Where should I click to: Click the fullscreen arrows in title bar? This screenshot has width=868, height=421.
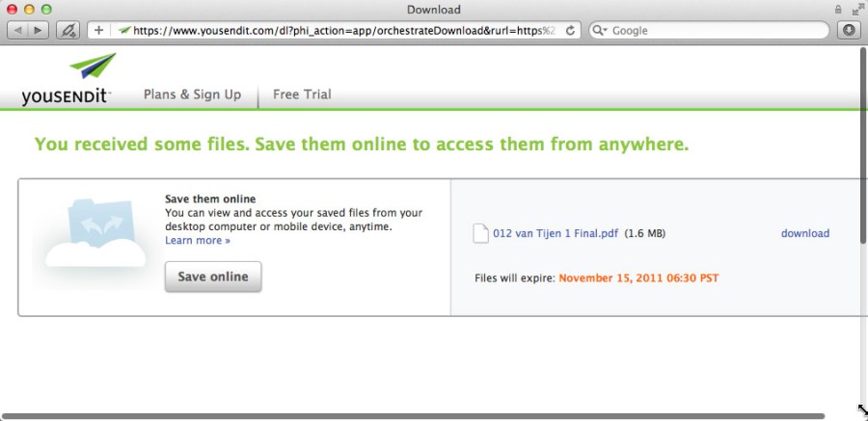pos(855,10)
